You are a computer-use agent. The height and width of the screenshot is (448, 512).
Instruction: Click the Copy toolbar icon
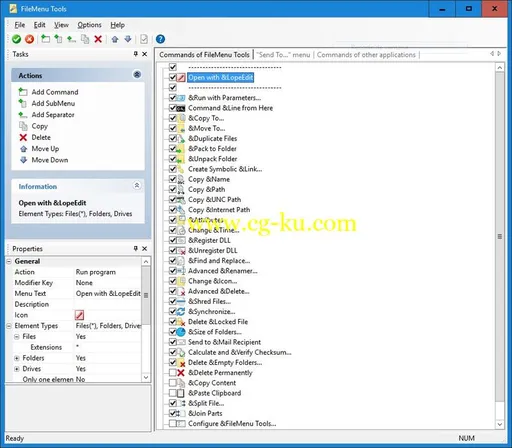85,39
